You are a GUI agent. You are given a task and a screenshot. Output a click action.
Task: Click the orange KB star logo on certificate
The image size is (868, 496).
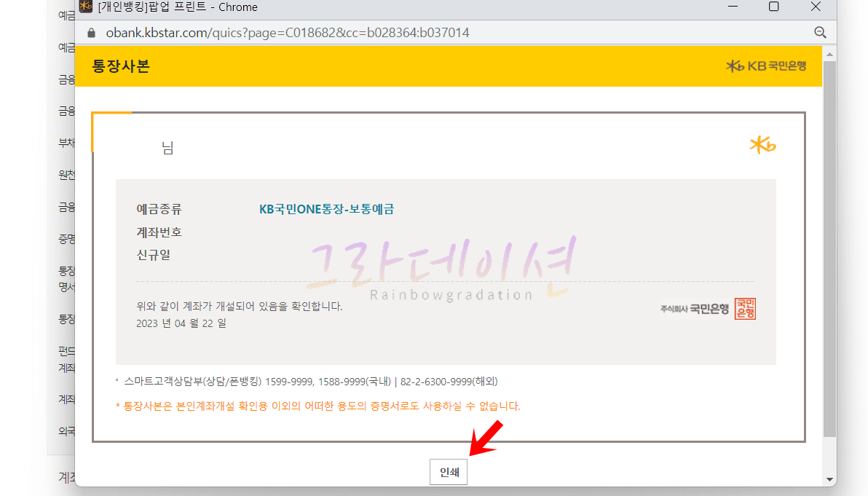pyautogui.click(x=763, y=145)
